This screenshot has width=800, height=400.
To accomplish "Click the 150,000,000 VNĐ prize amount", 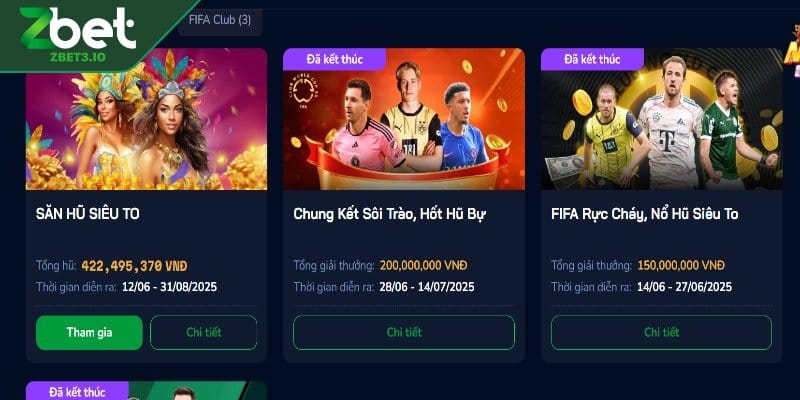I will coord(681,266).
